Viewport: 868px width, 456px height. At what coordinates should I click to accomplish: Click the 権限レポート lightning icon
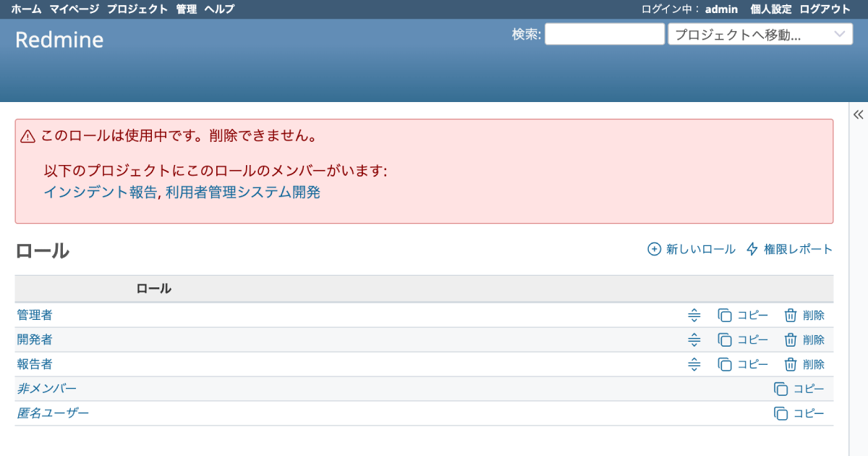750,249
